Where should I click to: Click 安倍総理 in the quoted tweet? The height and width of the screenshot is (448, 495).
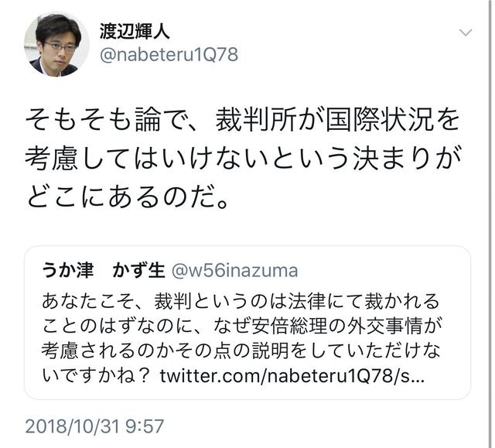(289, 326)
